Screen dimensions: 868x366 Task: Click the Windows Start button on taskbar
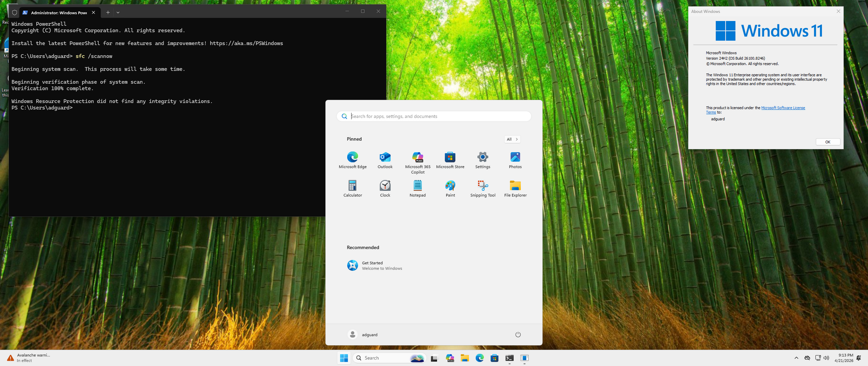coord(344,358)
